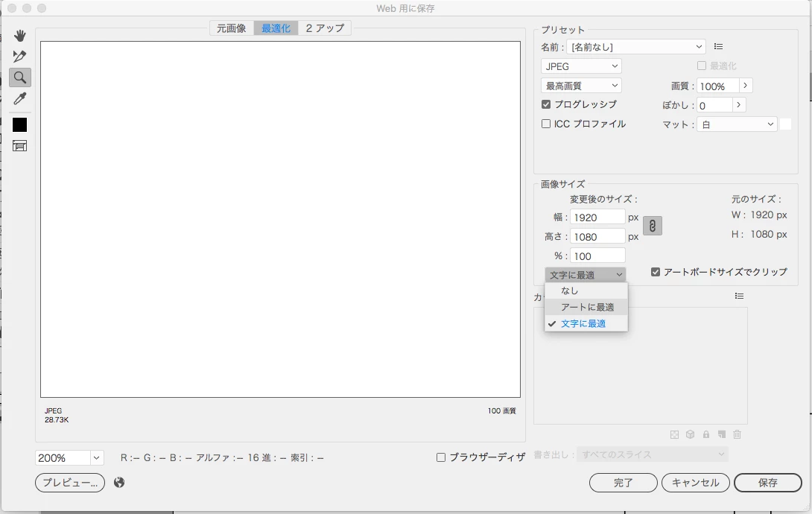
Task: Click the black eyedropper color swatch
Action: coord(19,124)
